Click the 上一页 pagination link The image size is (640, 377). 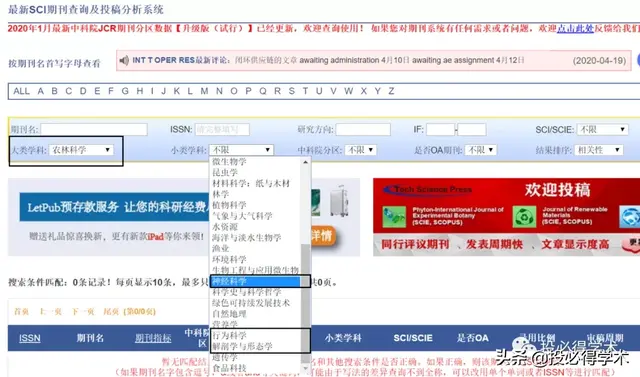point(50,312)
